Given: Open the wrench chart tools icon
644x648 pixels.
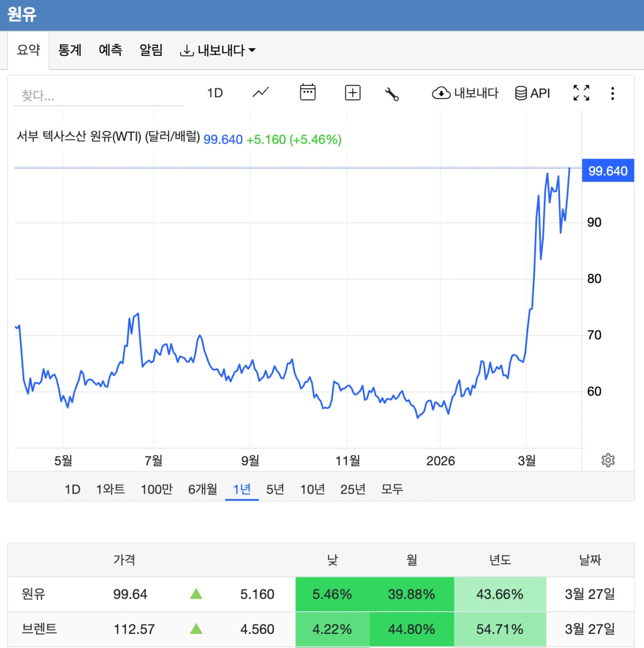Looking at the screenshot, I should click(391, 94).
